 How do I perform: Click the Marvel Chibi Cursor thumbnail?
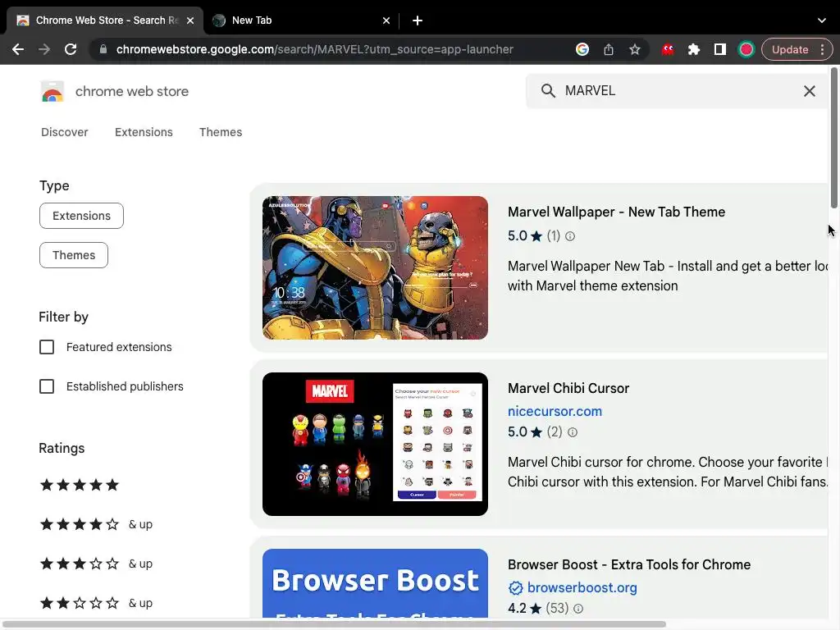click(375, 444)
